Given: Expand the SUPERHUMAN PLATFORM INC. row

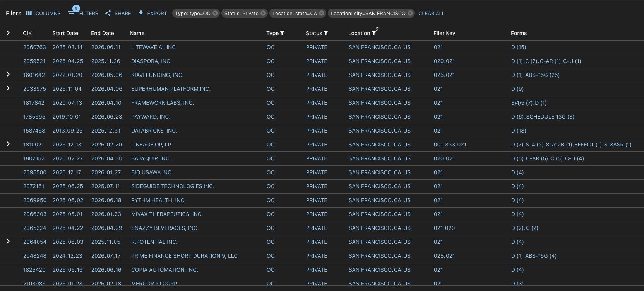Looking at the screenshot, I should [8, 88].
